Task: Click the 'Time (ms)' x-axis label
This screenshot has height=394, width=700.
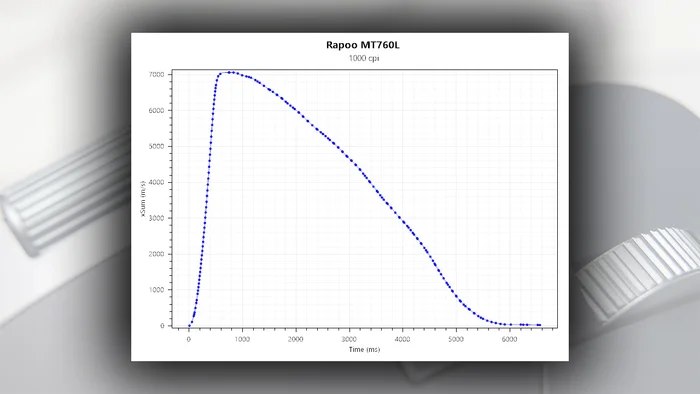Action: [x=364, y=349]
